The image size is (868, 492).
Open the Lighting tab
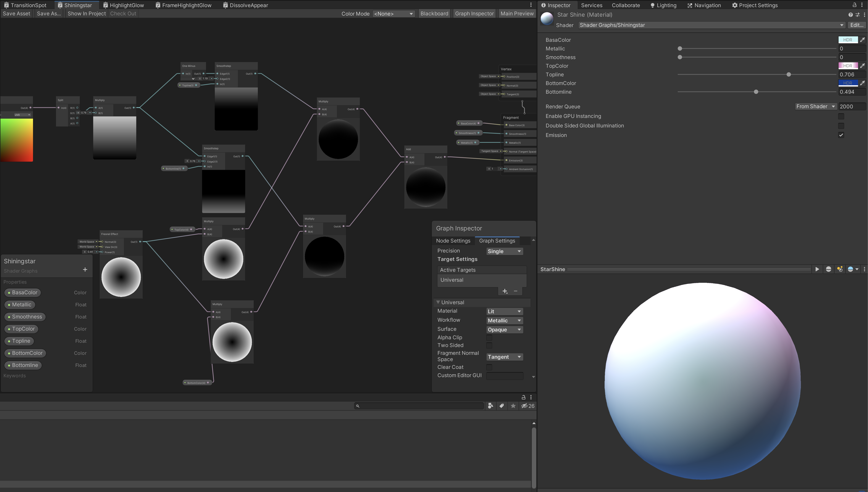coord(663,5)
